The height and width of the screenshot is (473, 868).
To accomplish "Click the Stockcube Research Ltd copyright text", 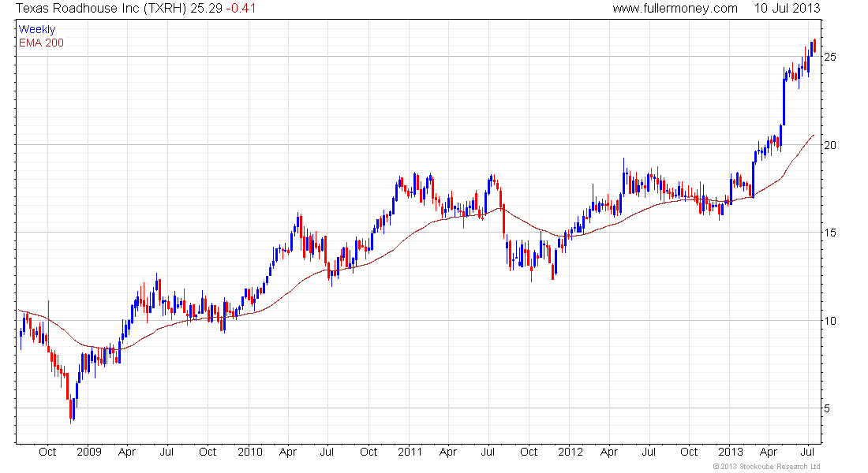I will [767, 467].
